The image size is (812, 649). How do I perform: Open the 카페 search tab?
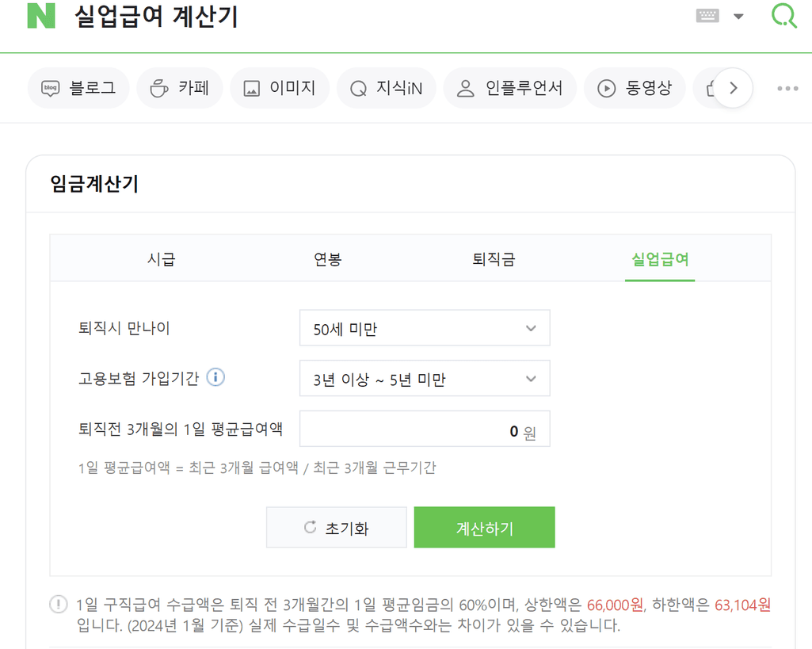coord(180,88)
